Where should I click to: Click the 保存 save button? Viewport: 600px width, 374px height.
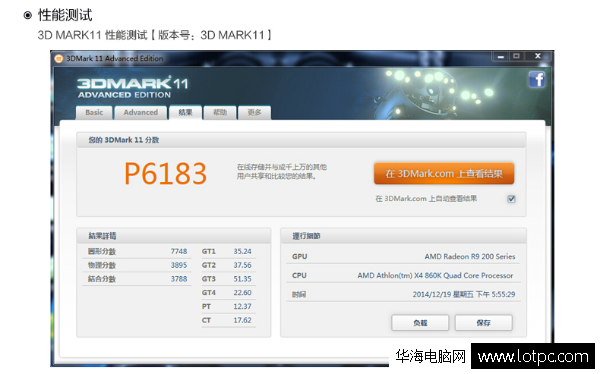[483, 323]
